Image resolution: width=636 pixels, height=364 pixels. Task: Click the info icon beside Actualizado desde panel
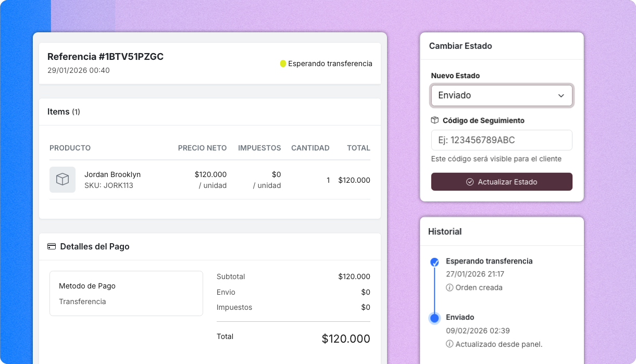[450, 344]
